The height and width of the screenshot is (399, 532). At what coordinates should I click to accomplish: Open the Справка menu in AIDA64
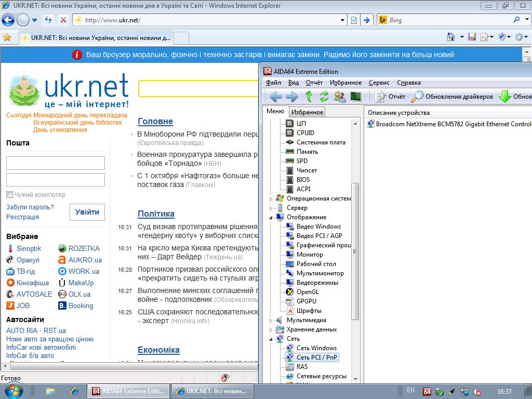(x=408, y=83)
